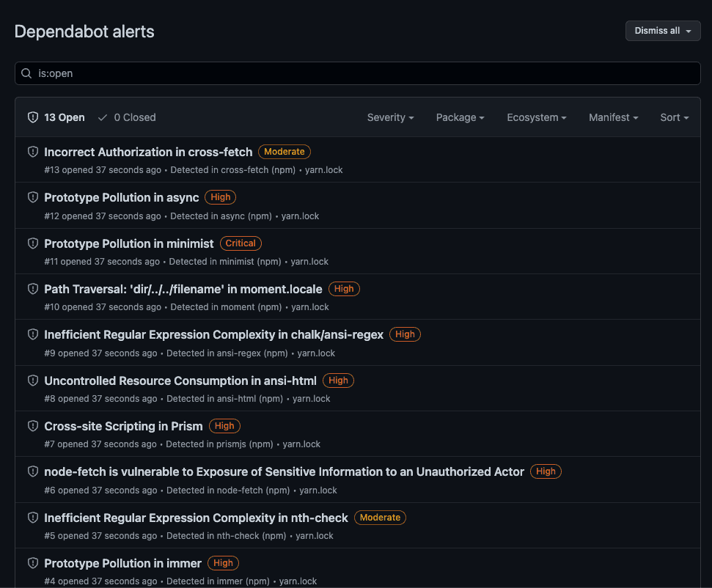This screenshot has width=712, height=588.
Task: Show the 13 Open alerts tab
Action: pos(56,117)
